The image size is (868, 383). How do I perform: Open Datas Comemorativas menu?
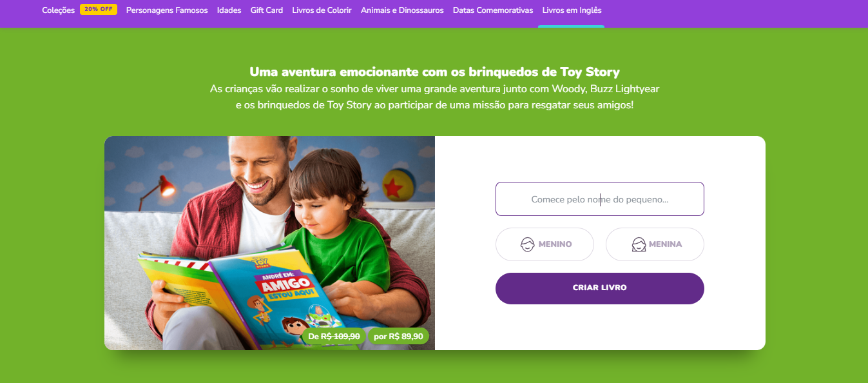tap(493, 10)
